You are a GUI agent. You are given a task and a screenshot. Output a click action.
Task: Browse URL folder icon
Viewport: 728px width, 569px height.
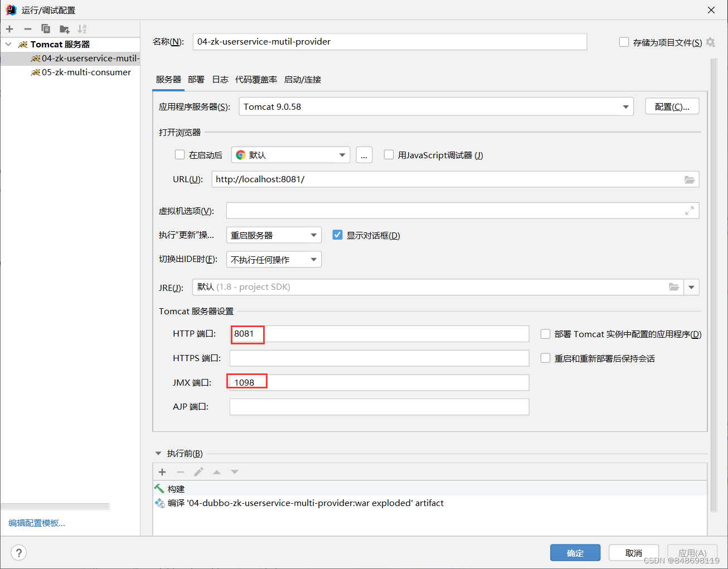click(x=690, y=179)
